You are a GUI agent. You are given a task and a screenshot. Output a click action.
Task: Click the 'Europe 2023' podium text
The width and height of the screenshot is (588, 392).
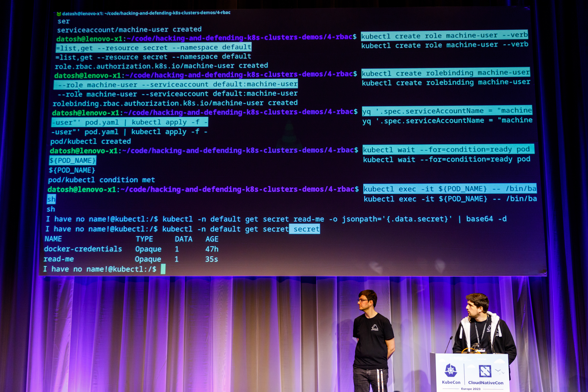471,389
